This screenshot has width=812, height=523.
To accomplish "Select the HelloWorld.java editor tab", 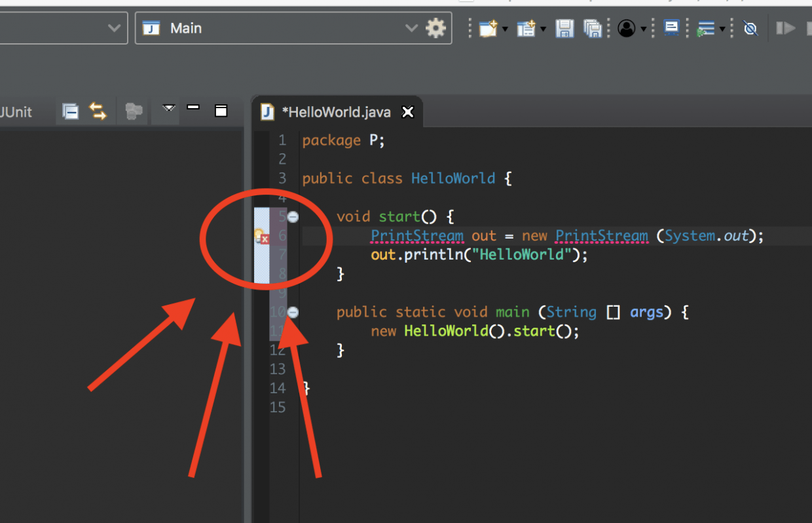I will (337, 111).
